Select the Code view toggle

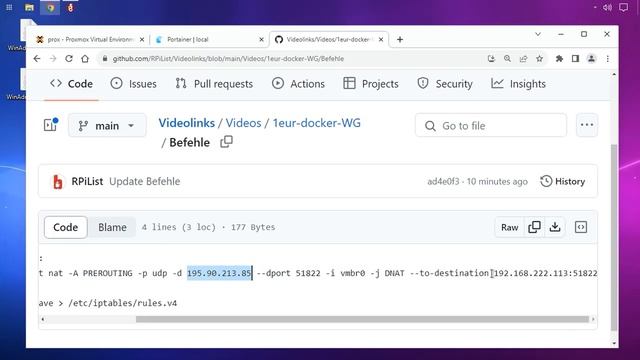click(x=65, y=227)
